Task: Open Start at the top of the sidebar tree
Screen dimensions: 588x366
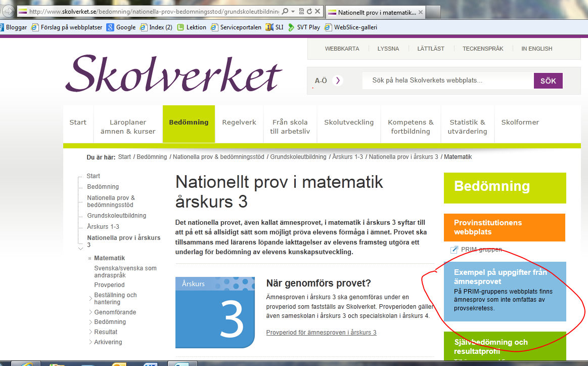Action: (x=94, y=176)
